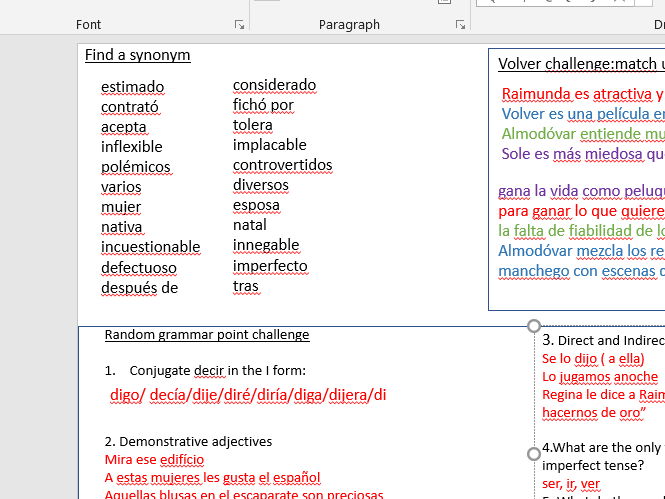
Task: Click the sentence 'Regina le dice a Raim'
Action: tap(604, 395)
